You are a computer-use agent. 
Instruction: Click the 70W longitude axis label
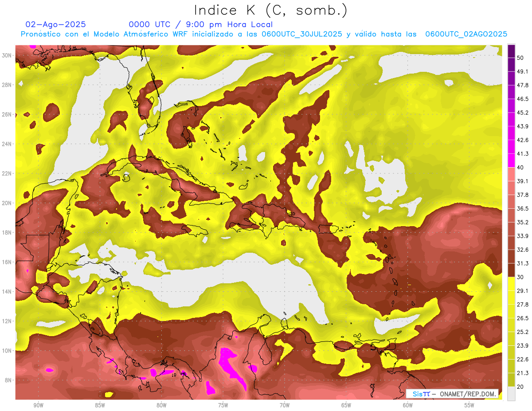pyautogui.click(x=285, y=405)
